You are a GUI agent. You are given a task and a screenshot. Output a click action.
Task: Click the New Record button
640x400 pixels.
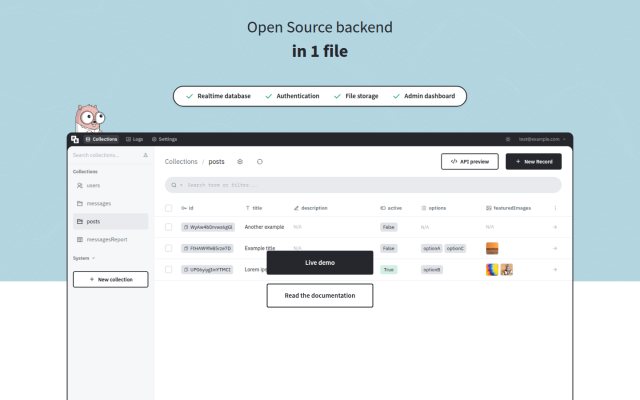click(533, 162)
